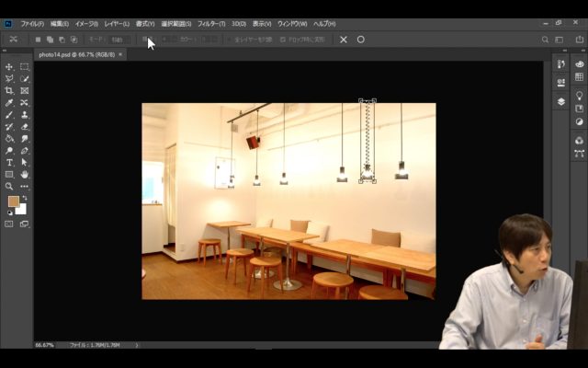Select the Rectangular Marquee tool
The width and height of the screenshot is (588, 368).
pyautogui.click(x=24, y=67)
